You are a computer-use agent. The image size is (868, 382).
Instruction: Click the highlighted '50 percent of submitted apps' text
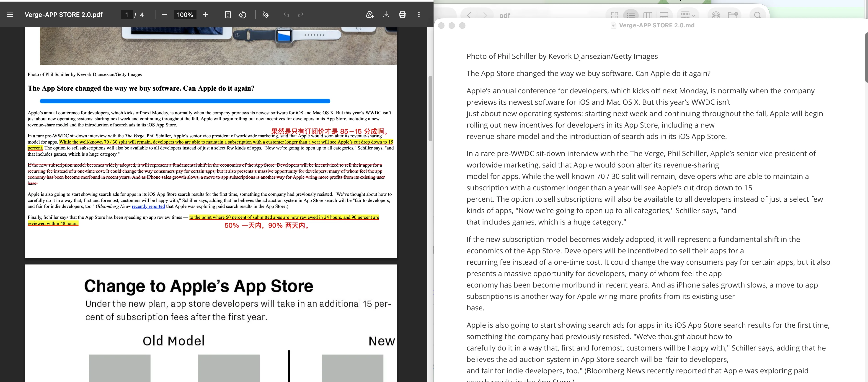[x=284, y=217]
